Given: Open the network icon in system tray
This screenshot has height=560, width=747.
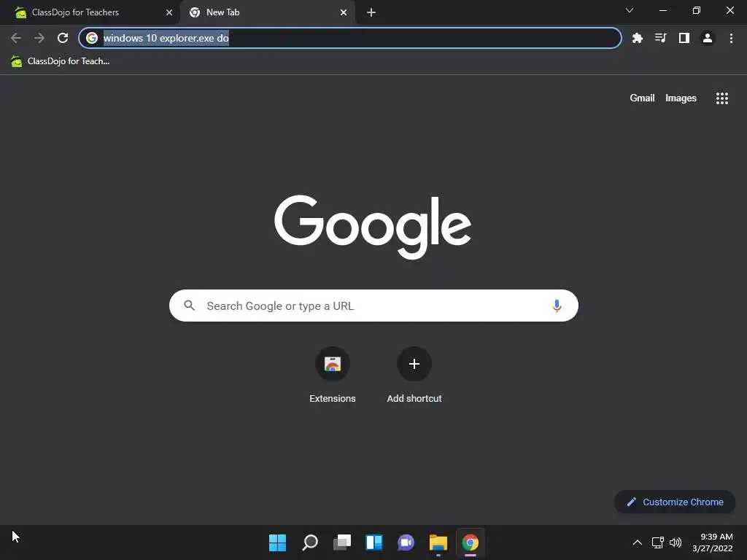Looking at the screenshot, I should point(657,542).
